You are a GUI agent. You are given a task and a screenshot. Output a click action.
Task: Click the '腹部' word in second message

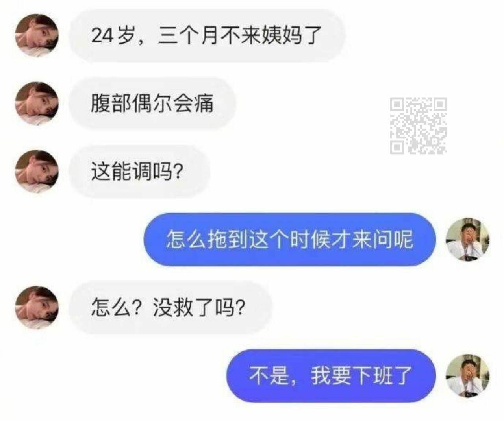click(111, 103)
